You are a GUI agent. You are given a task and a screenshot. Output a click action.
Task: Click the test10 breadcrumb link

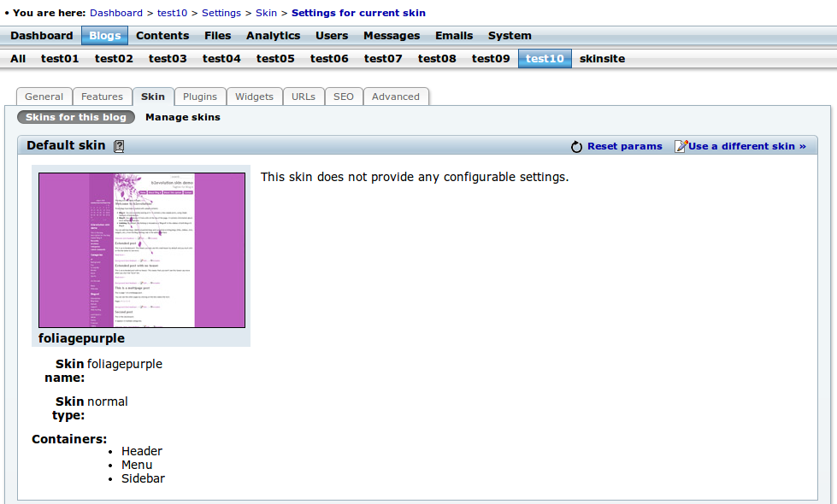pyautogui.click(x=173, y=13)
